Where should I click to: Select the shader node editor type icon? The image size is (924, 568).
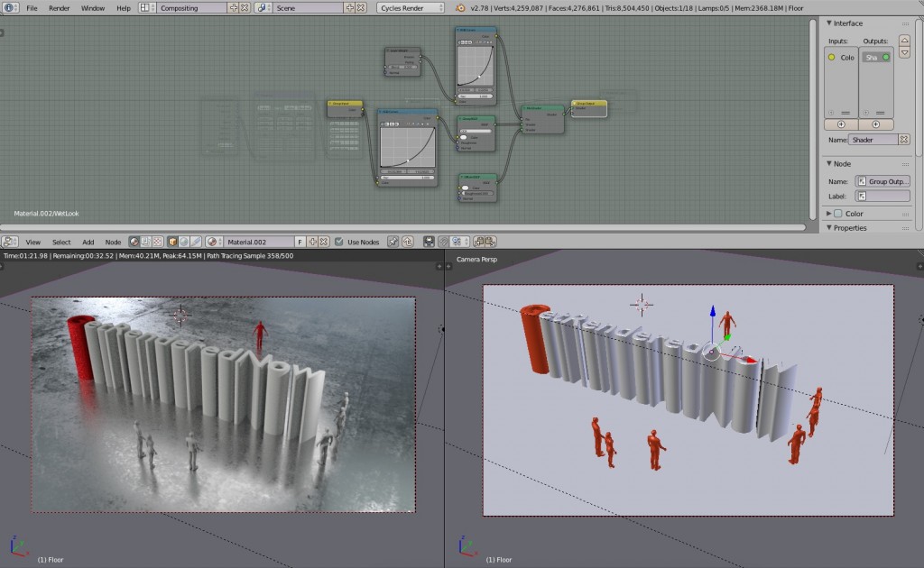[134, 242]
